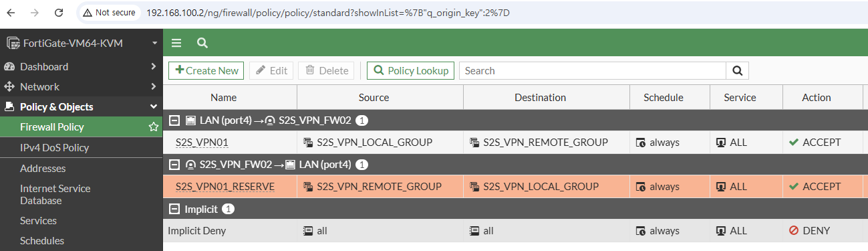Sort by the Source column header
868x251 pixels.
click(x=374, y=98)
